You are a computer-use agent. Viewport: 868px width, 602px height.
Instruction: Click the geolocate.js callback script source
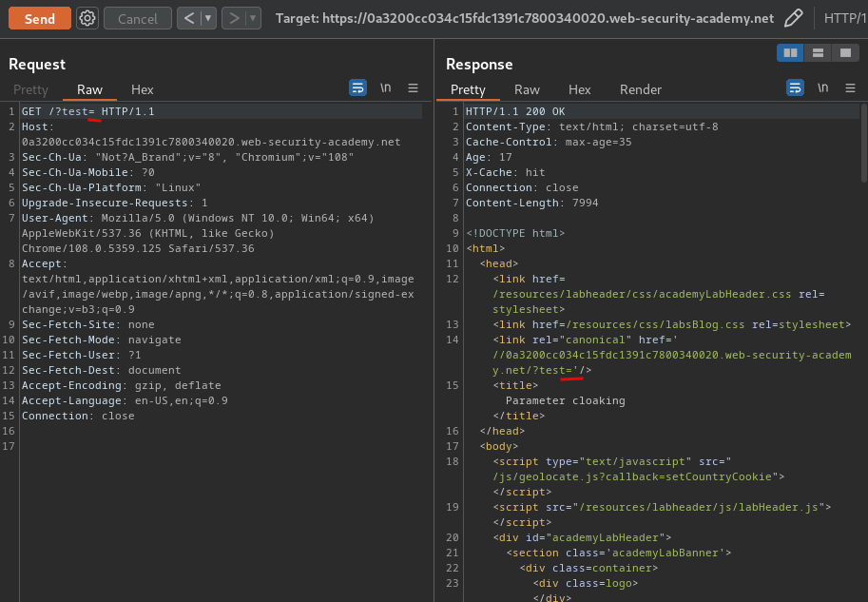pos(632,476)
